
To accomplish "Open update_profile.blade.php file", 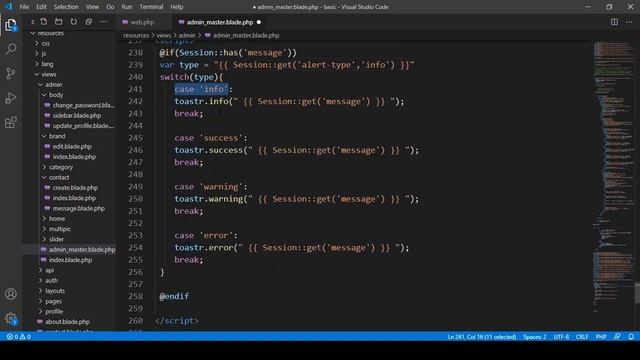I will click(x=83, y=126).
